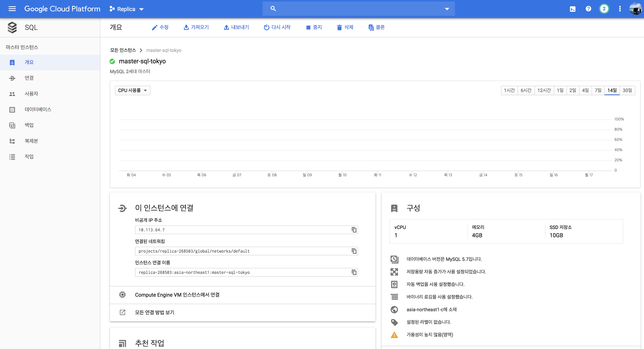Switch chart range to 30일
This screenshot has width=644, height=349.
(627, 90)
